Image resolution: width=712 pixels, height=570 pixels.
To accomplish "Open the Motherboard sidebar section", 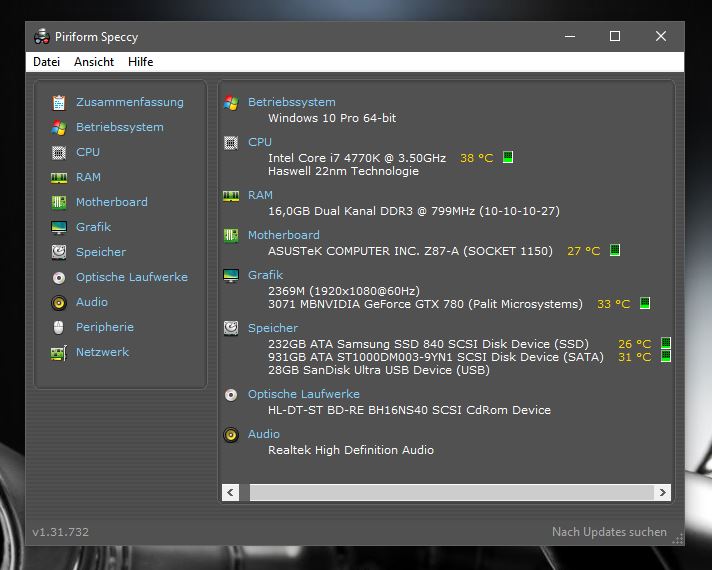I will pyautogui.click(x=112, y=202).
